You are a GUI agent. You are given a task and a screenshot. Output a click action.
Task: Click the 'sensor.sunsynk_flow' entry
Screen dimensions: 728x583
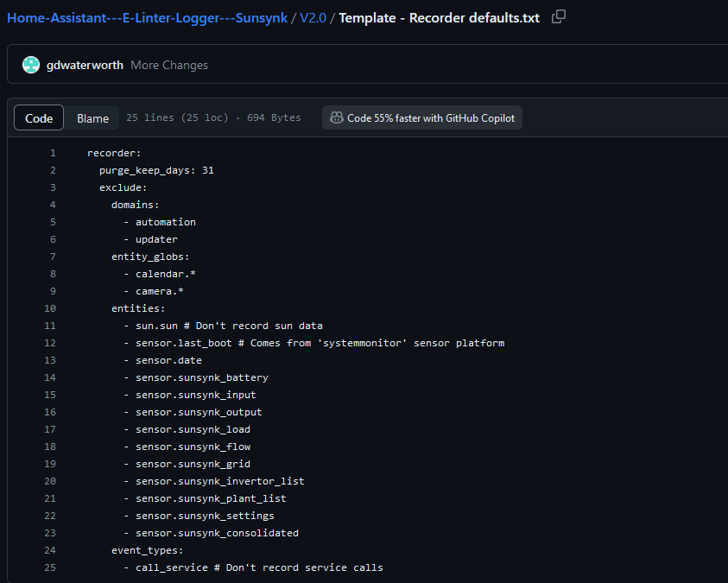click(x=187, y=447)
